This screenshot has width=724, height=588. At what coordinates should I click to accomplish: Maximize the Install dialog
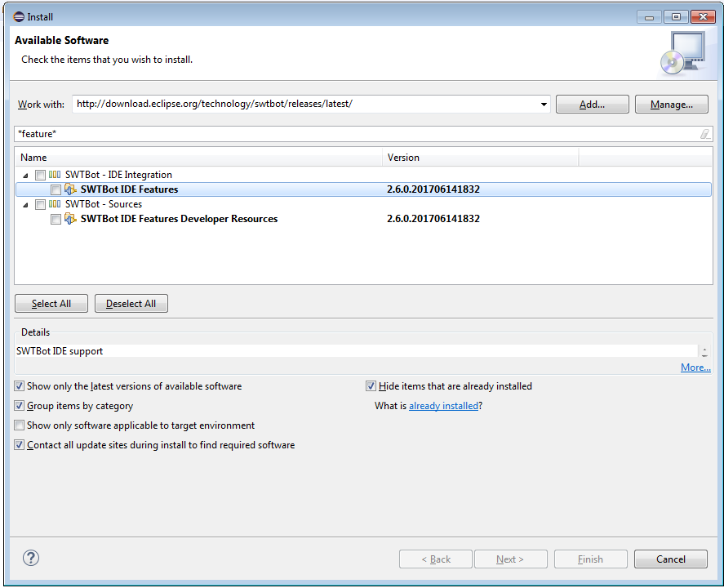[676, 17]
